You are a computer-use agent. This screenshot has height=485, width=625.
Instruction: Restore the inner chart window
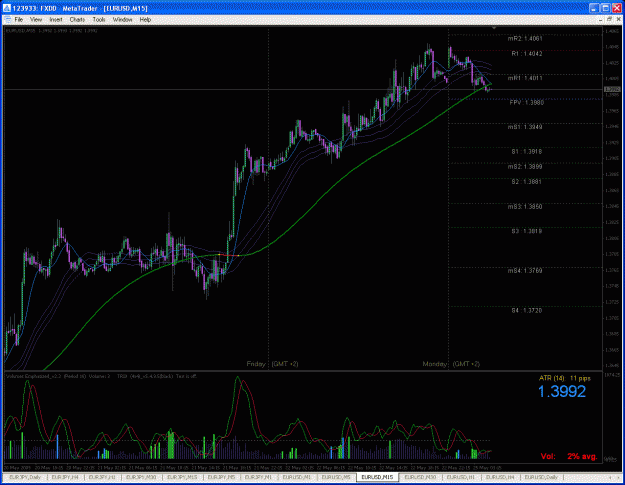610,20
